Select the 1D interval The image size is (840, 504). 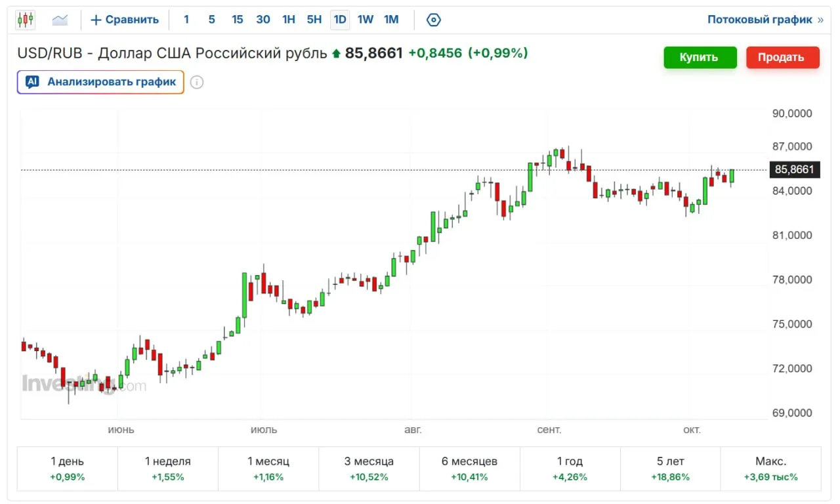pos(340,20)
